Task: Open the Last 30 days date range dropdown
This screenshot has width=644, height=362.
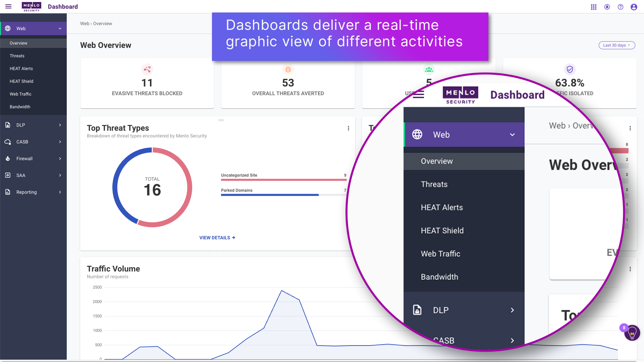Action: pyautogui.click(x=616, y=45)
